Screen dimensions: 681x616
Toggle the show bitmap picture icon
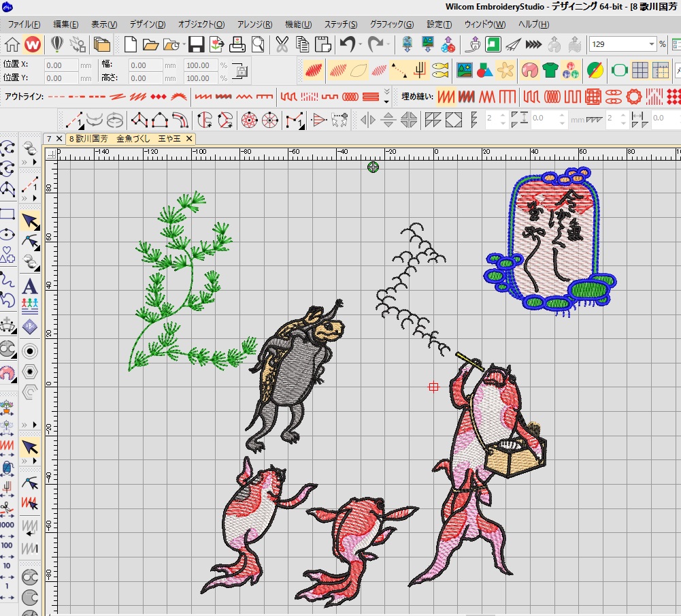point(464,70)
